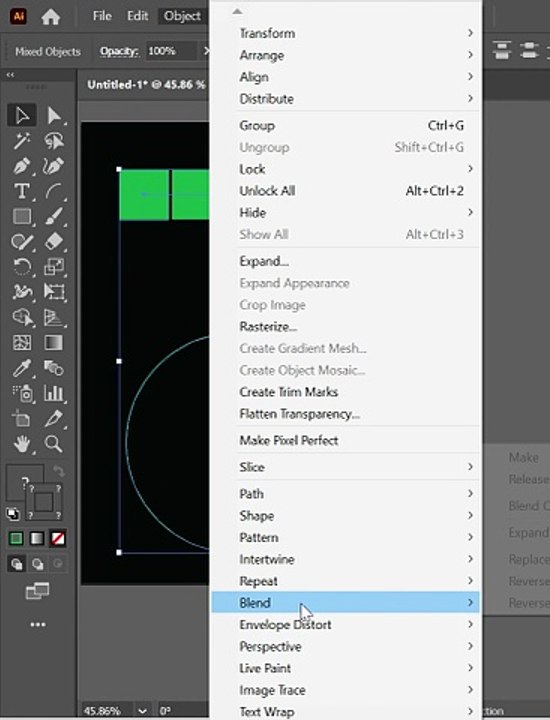Expand the Path submenu
550x720 pixels.
345,494
